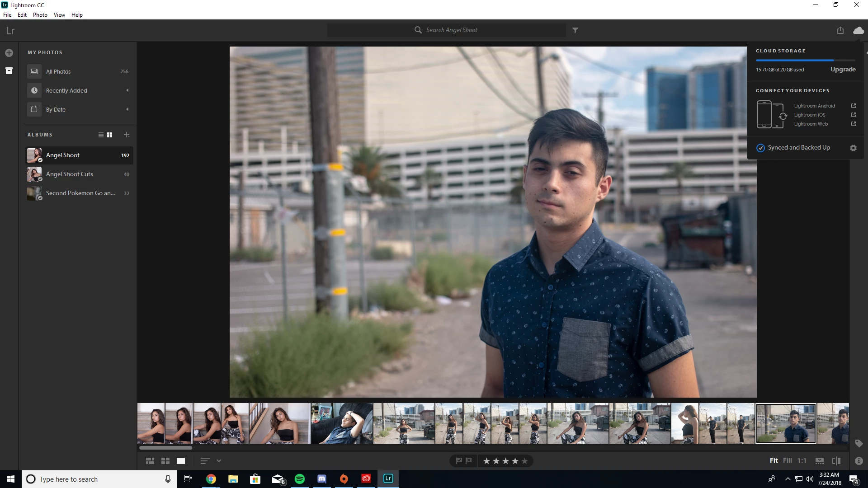868x488 pixels.
Task: Show photo info panel icon
Action: coord(859,461)
